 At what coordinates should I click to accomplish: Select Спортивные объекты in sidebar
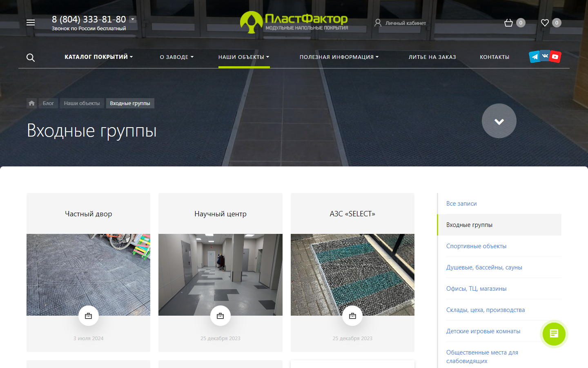click(476, 246)
